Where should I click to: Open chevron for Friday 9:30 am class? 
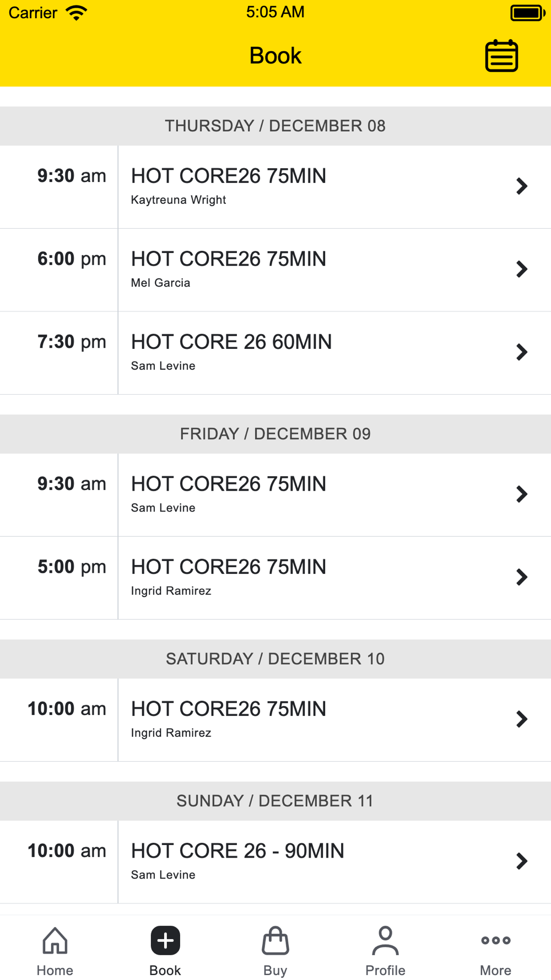[x=521, y=494]
